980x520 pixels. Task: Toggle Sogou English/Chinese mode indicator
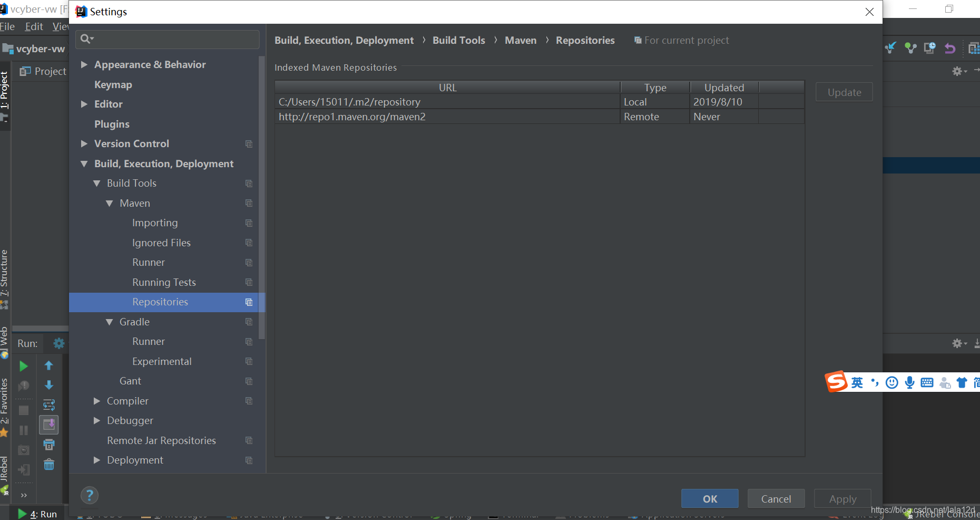click(x=857, y=383)
